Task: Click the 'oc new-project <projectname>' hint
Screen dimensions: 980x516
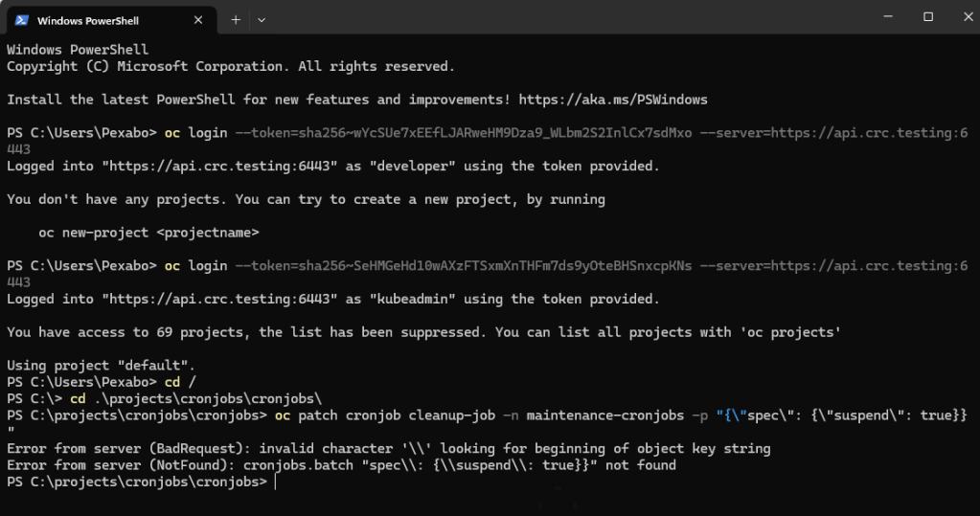Action: pyautogui.click(x=148, y=233)
